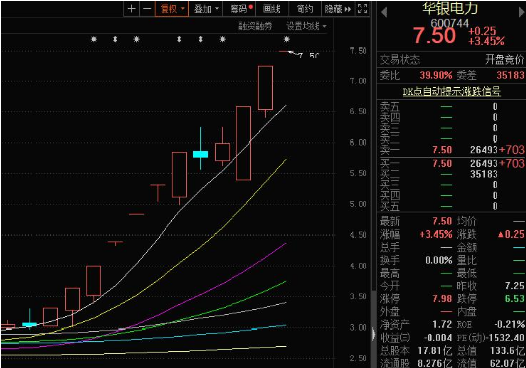Click the 买五 order book row label
Screen dimensions: 526x368
point(390,206)
